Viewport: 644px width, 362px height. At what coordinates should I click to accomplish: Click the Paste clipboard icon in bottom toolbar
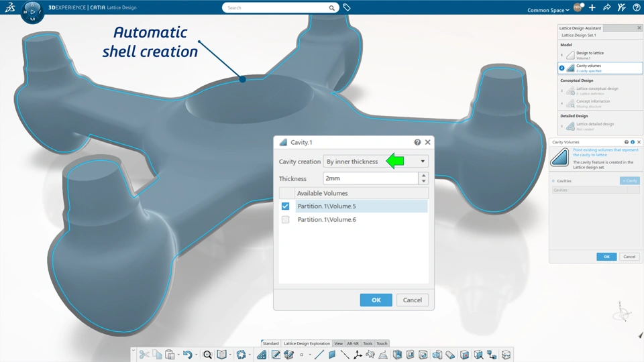coord(170,354)
